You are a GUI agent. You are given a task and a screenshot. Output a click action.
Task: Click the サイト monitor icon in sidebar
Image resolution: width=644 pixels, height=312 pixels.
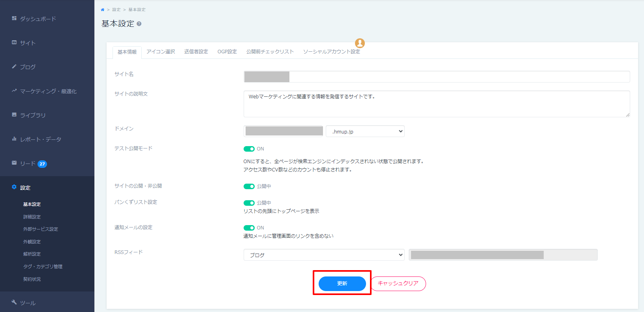[x=14, y=42]
